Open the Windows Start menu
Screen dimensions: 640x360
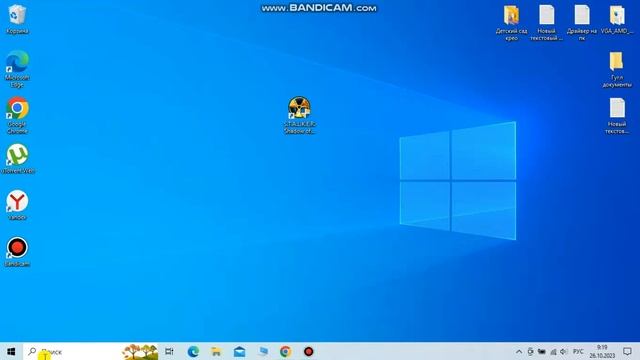(x=11, y=351)
